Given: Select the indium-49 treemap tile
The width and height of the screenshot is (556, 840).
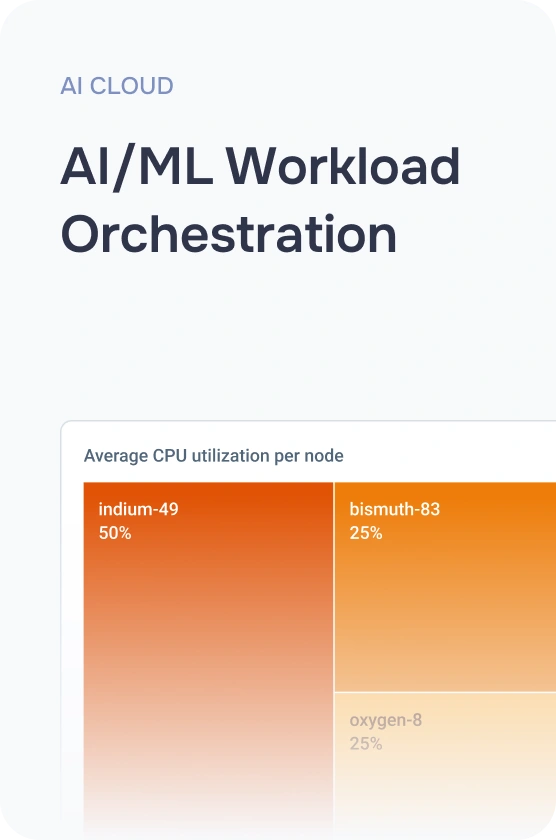Looking at the screenshot, I should click(x=208, y=661).
